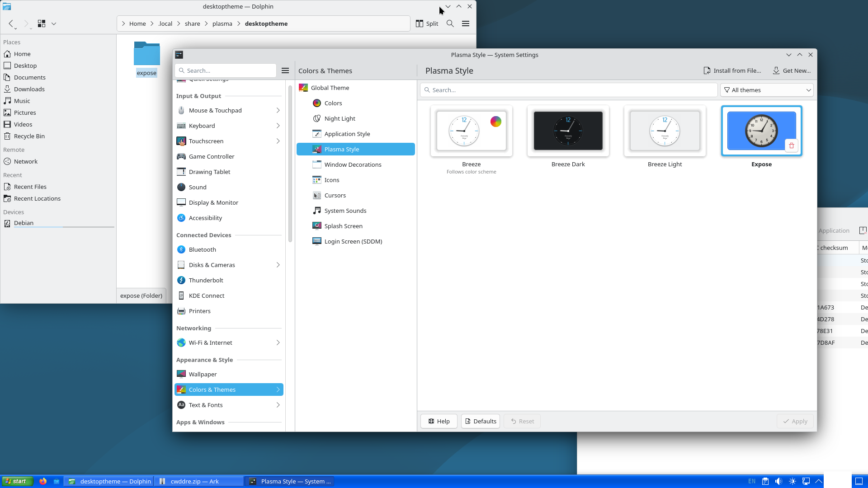Delete the Expose theme via trash icon
Screen dimensions: 868x488
click(x=791, y=145)
